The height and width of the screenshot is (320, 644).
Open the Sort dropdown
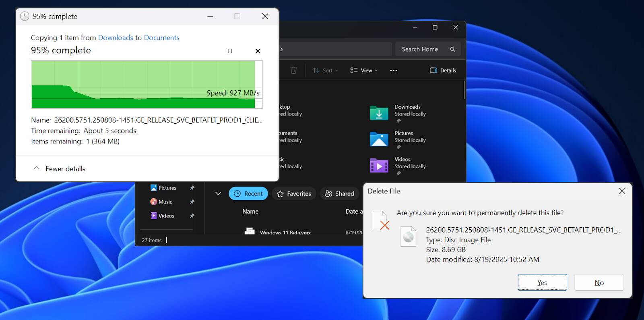tap(325, 71)
